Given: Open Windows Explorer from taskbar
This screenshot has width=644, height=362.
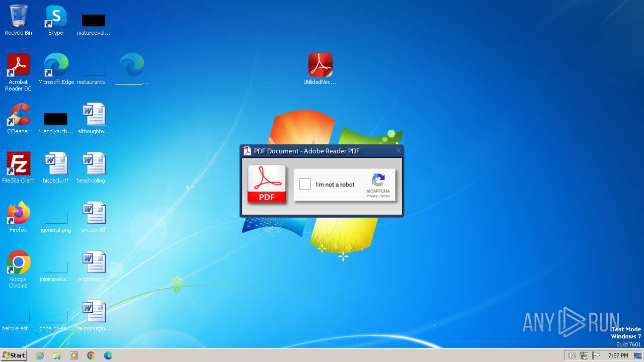Looking at the screenshot, I should [57, 355].
